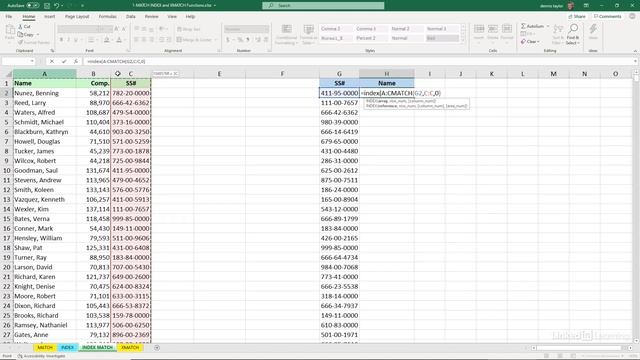Select the XMATCH sheet tab
The height and width of the screenshot is (360, 640).
130,347
